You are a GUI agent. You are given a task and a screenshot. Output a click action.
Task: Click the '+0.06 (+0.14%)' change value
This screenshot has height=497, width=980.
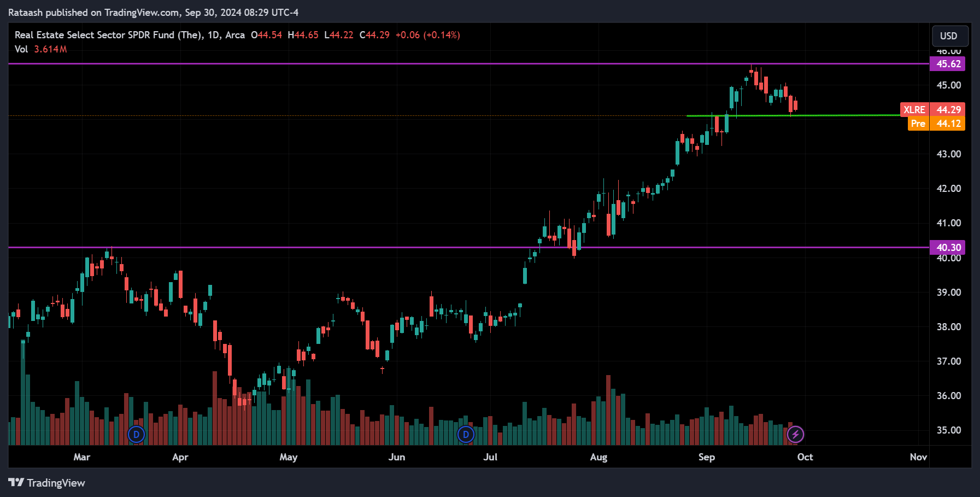[x=428, y=35]
